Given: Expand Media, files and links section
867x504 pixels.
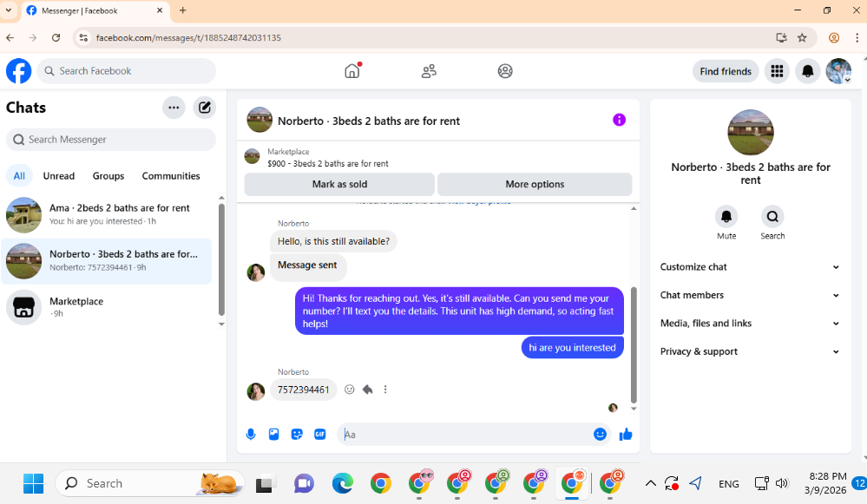Looking at the screenshot, I should coord(751,324).
